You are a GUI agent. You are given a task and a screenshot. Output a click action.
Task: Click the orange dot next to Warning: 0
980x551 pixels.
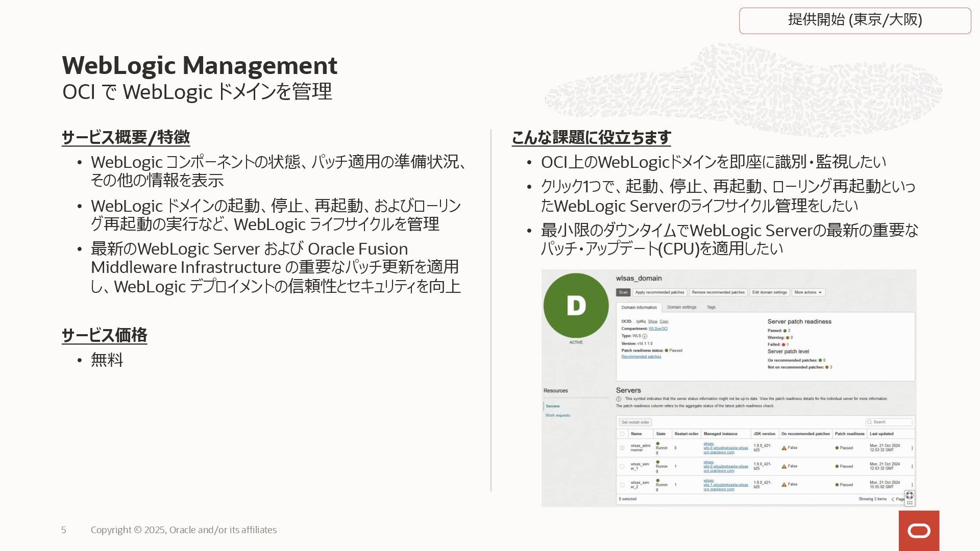point(788,338)
